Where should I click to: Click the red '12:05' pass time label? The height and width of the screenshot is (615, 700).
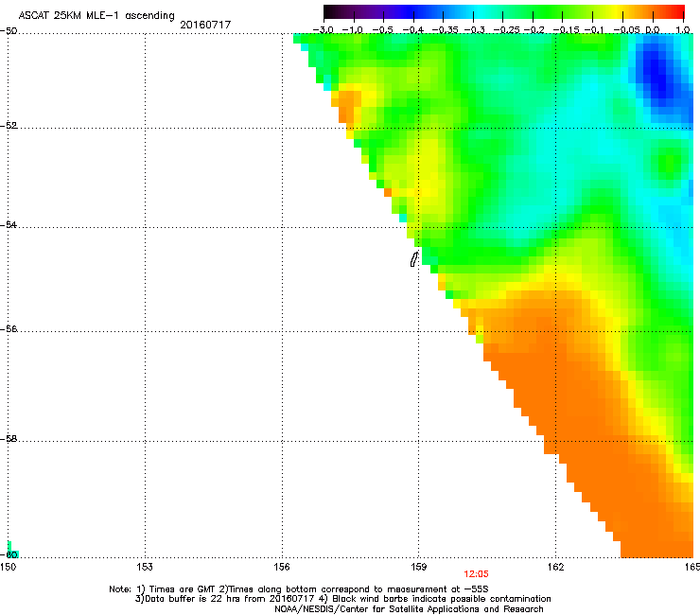point(477,574)
